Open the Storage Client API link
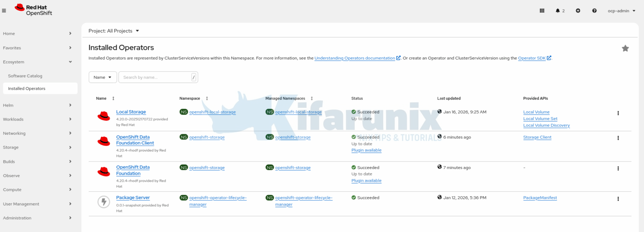 (x=537, y=137)
